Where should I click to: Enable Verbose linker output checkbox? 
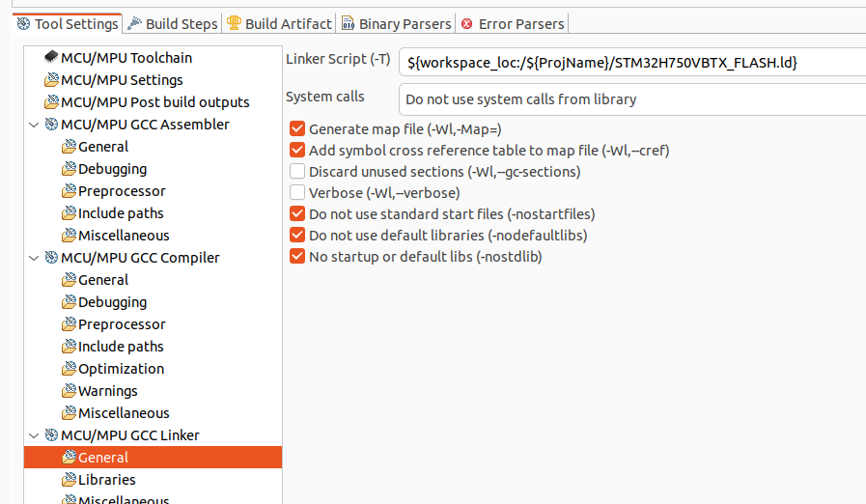click(x=297, y=193)
